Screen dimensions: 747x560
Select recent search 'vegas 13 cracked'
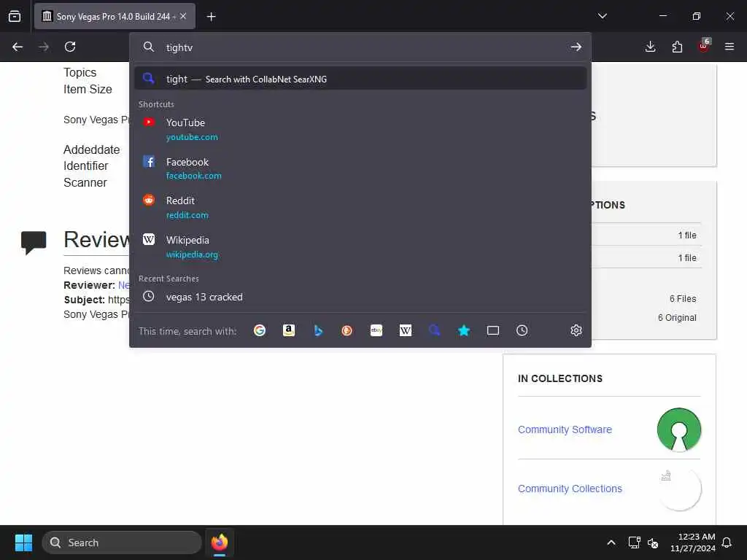tap(360, 297)
